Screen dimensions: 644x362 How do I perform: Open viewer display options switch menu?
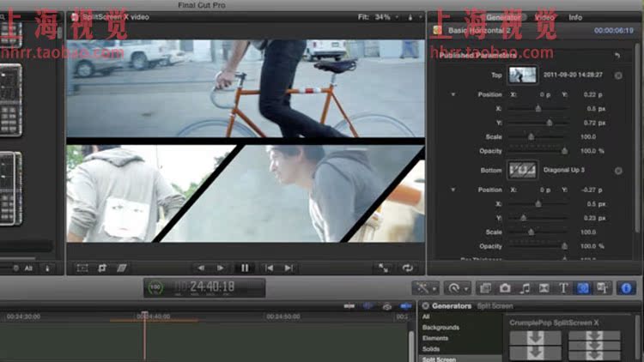click(414, 17)
